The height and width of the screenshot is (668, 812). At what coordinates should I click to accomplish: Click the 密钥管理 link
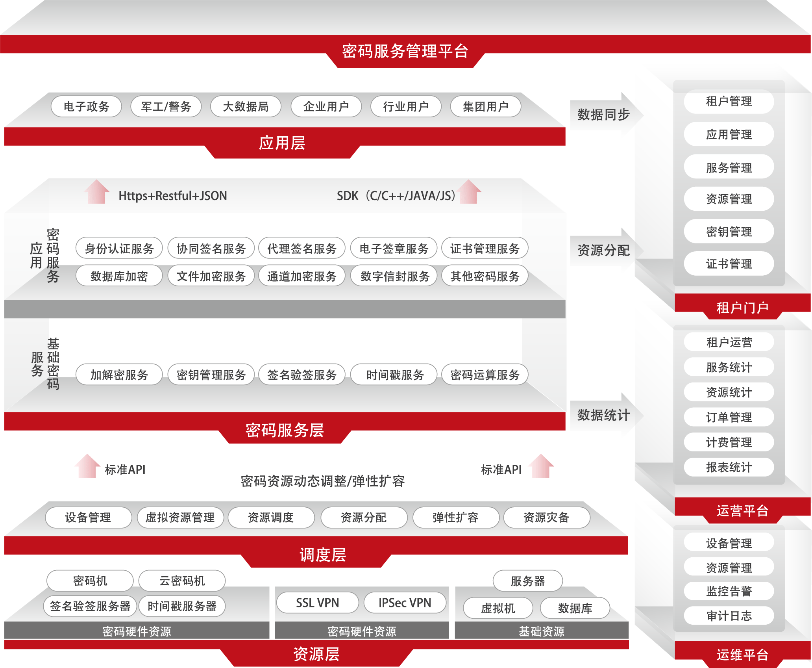pyautogui.click(x=729, y=231)
